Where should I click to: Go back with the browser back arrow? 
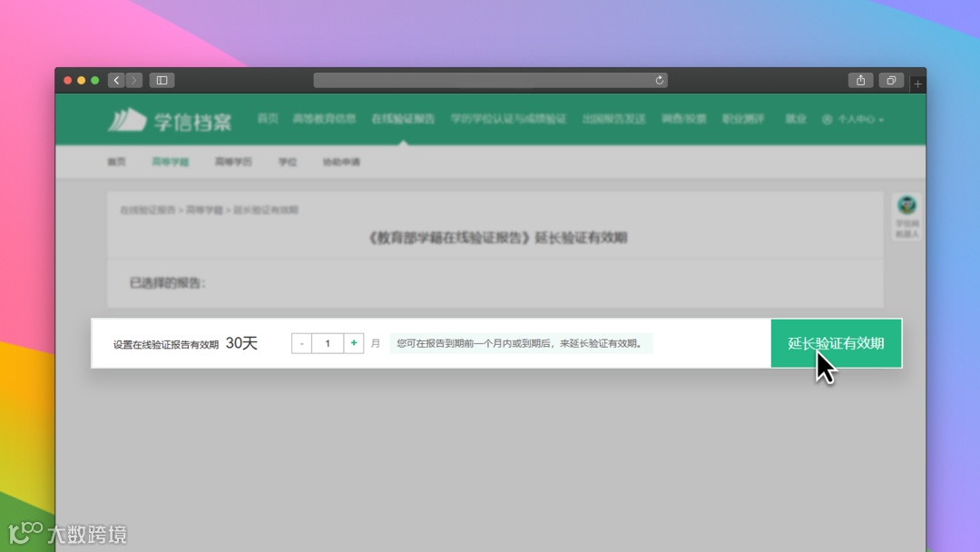pos(116,80)
